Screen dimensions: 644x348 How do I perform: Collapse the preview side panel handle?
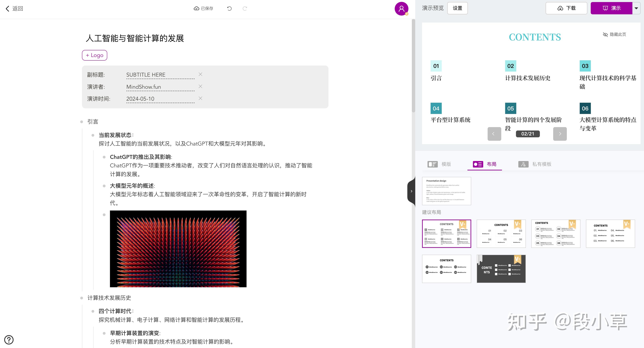click(x=411, y=191)
